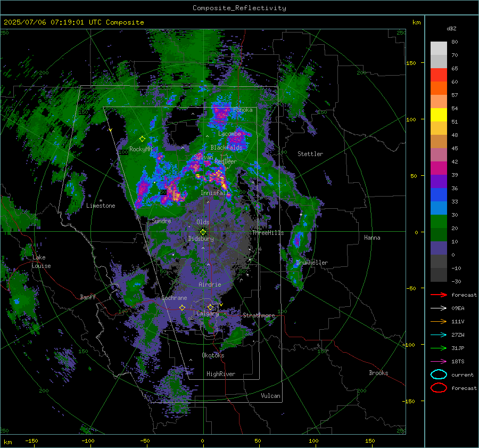The image size is (479, 448).
Task: Click the km label at the bottom-left corner
Action: tap(7, 442)
